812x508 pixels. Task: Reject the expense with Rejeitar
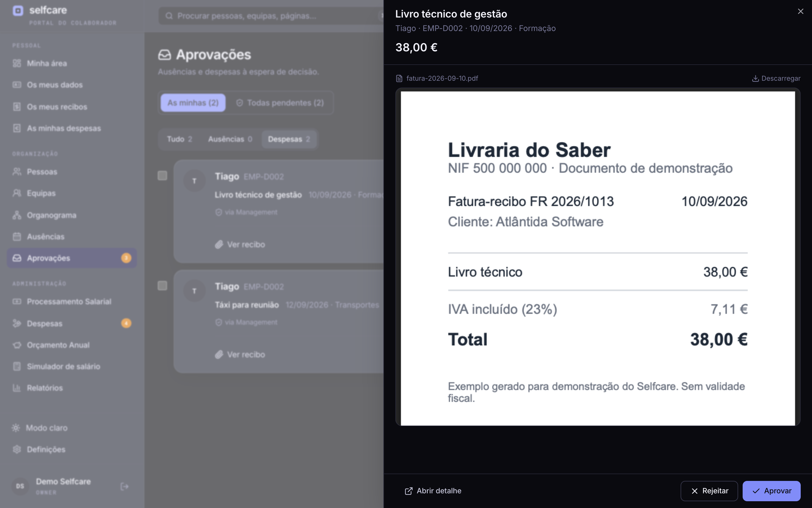click(x=709, y=491)
